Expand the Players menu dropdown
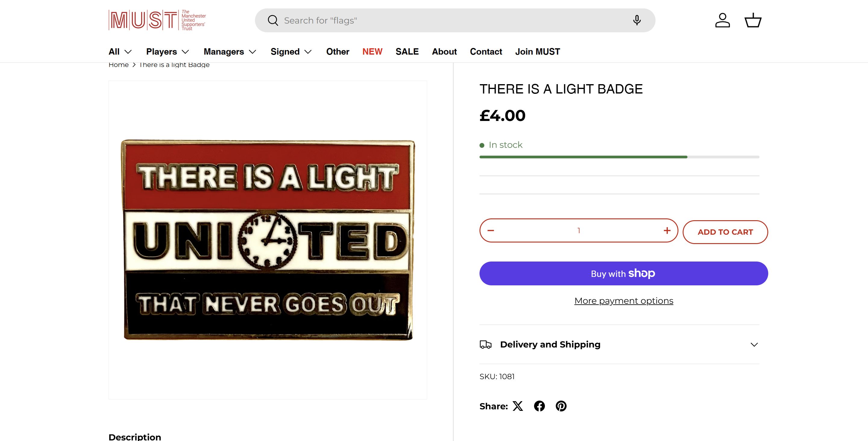This screenshot has width=868, height=441. tap(168, 52)
